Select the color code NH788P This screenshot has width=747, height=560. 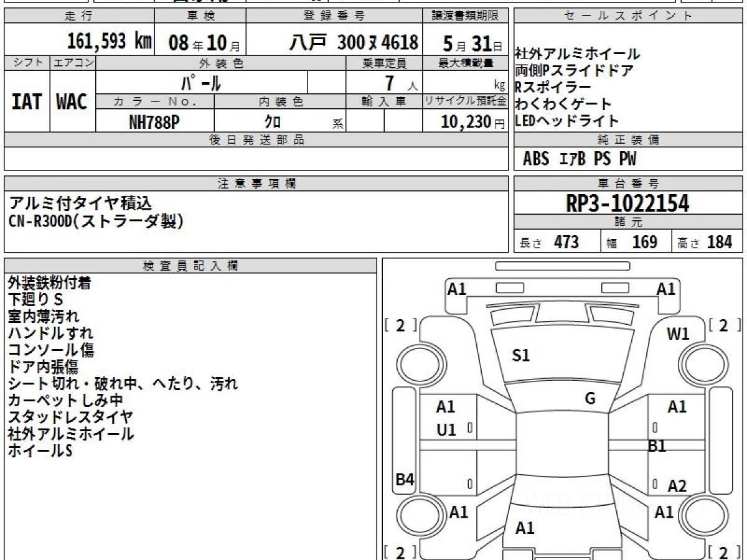(x=154, y=122)
